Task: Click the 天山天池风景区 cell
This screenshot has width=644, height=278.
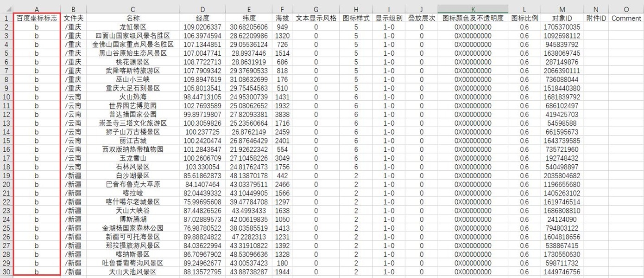Action: (133, 272)
